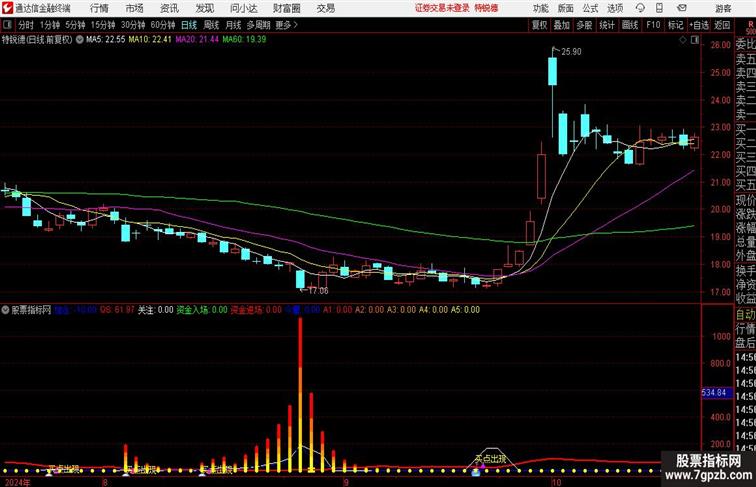756x487 pixels.
Task: Click the 标记 toolbar button
Action: tap(675, 25)
